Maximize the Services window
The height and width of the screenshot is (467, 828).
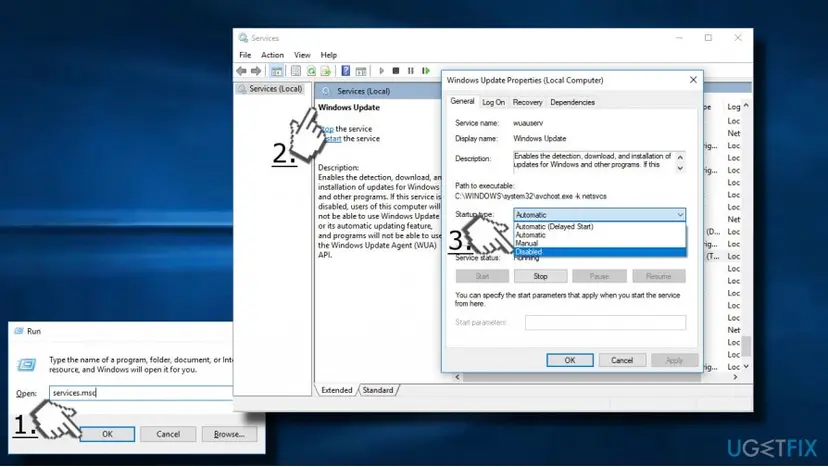708,38
